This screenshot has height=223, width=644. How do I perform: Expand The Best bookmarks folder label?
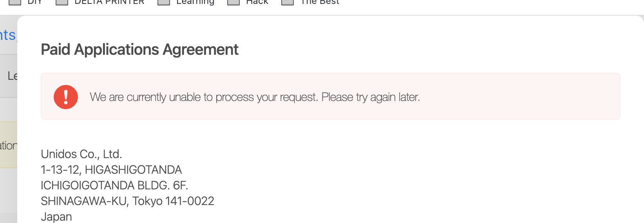pyautogui.click(x=320, y=2)
